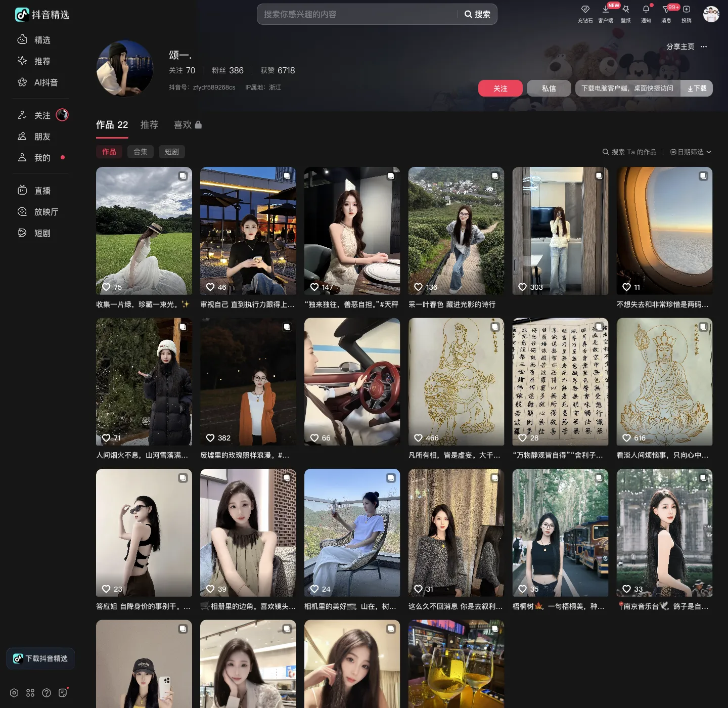Open post 相册里的边角 thumbnail
Viewport: 728px width, 708px height.
[248, 533]
